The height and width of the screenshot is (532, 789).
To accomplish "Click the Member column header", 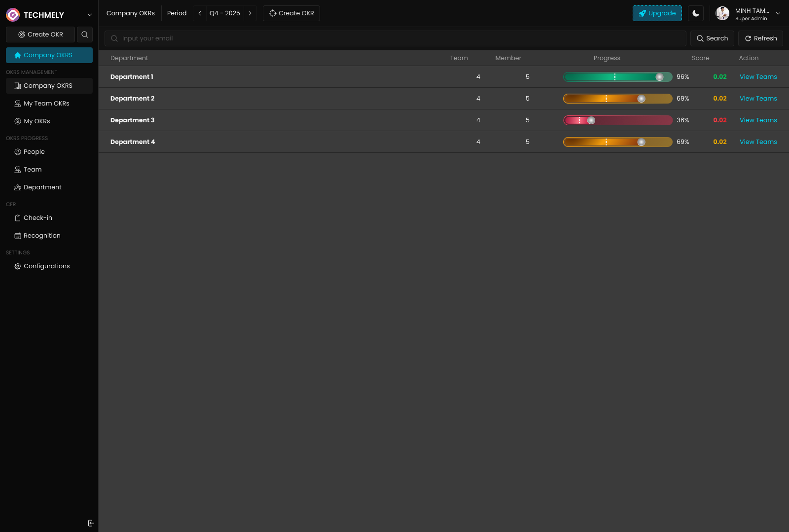I will (508, 58).
